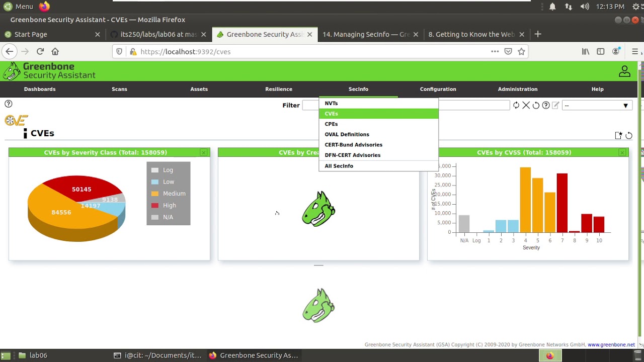The height and width of the screenshot is (362, 644).
Task: Select DFN-CERT Advisories menu entry
Action: [x=378, y=155]
